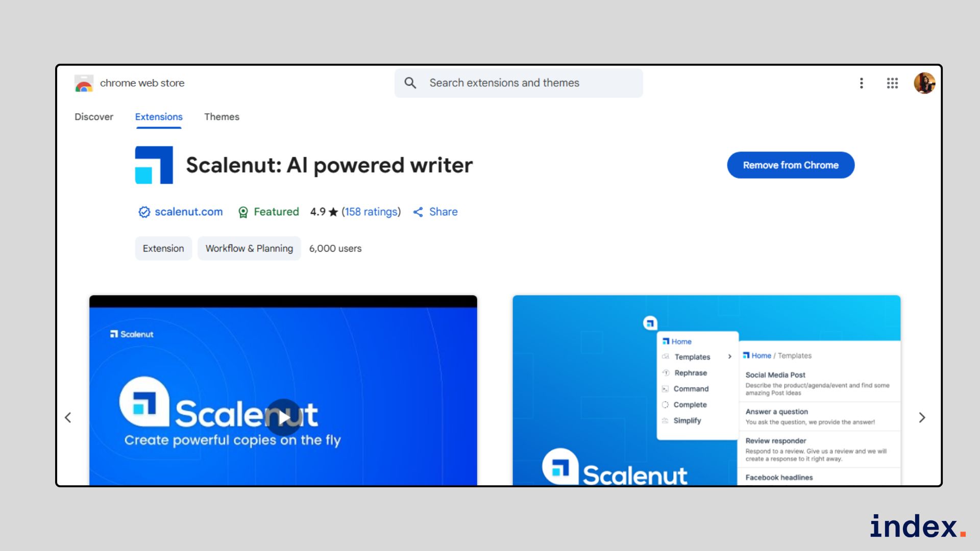Click the three-dot overflow menu icon
Viewport: 980px width, 551px height.
862,83
